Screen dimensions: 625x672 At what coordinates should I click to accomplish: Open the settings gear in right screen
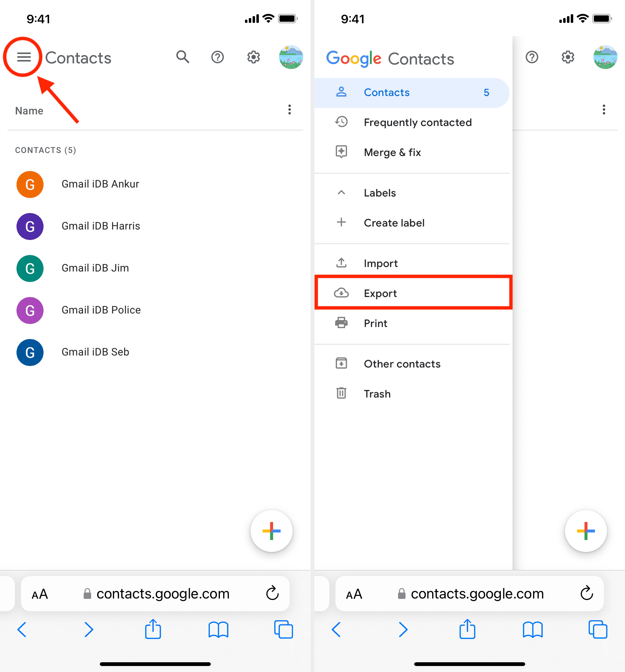click(x=568, y=57)
